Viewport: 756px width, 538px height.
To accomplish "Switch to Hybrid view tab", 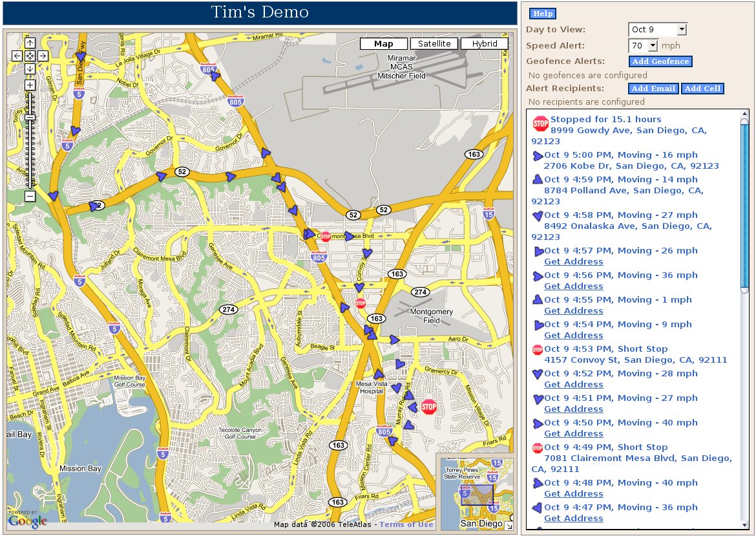I will click(485, 44).
